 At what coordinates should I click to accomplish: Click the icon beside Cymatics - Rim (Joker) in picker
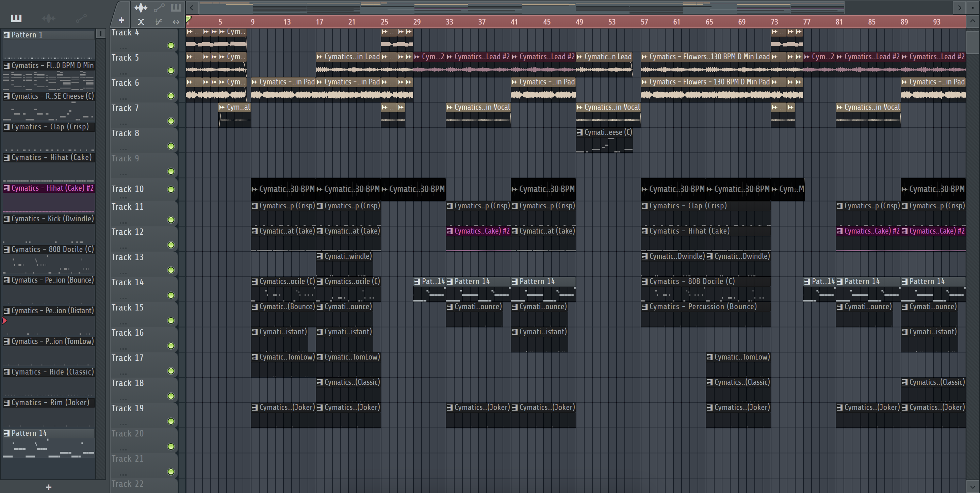point(6,403)
